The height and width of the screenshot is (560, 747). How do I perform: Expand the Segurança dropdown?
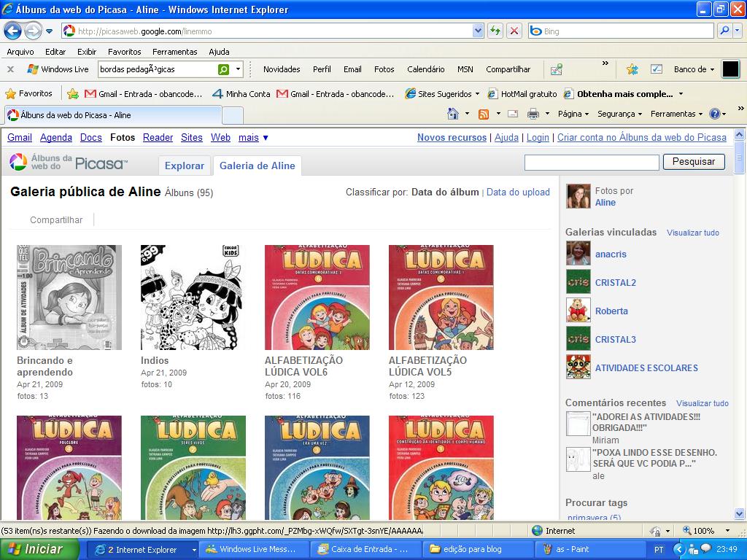click(x=620, y=114)
